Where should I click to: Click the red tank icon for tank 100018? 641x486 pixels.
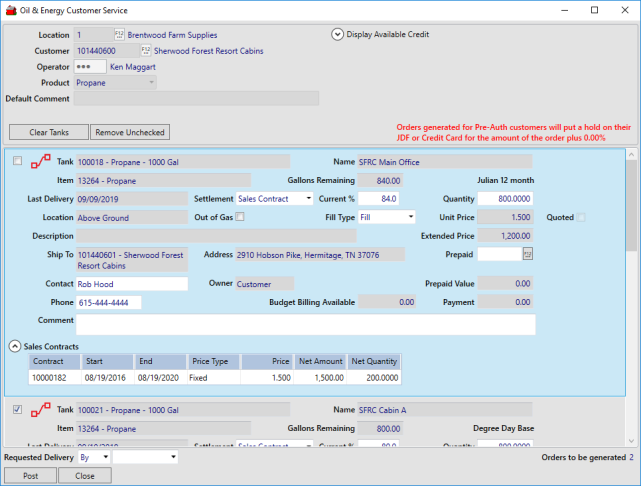pyautogui.click(x=41, y=161)
